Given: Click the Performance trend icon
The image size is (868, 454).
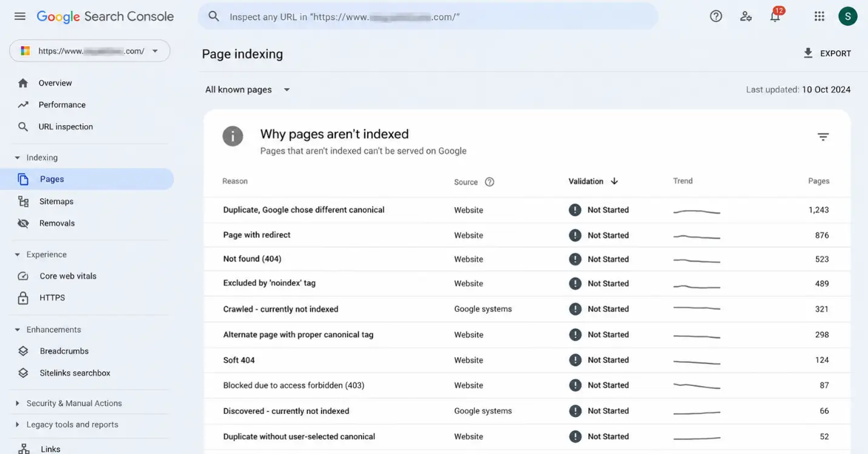Looking at the screenshot, I should 23,105.
